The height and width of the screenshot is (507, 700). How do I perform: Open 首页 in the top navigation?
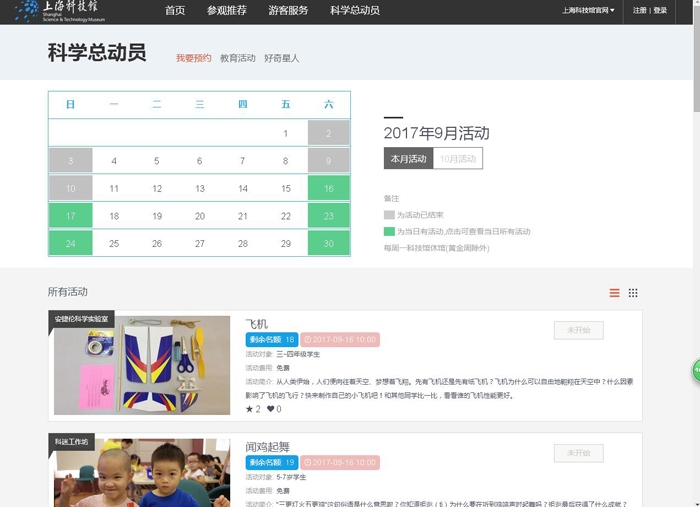(175, 10)
